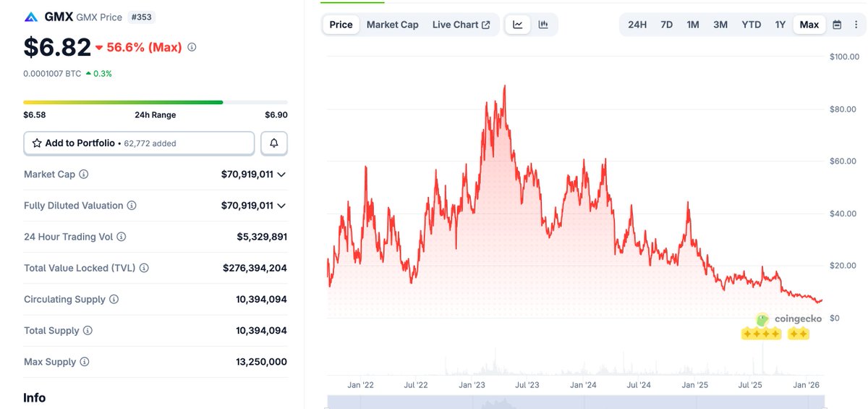Click the Add to Portfolio button
This screenshot has height=409, width=868.
(139, 143)
